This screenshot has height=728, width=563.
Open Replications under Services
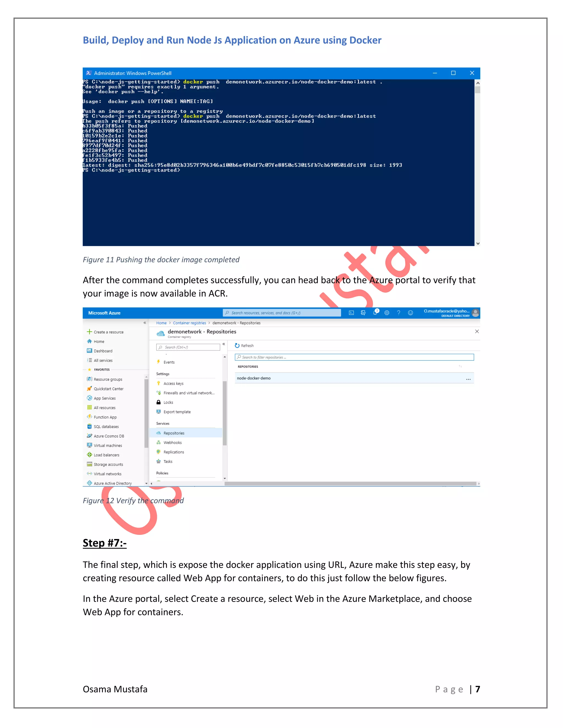(x=174, y=452)
